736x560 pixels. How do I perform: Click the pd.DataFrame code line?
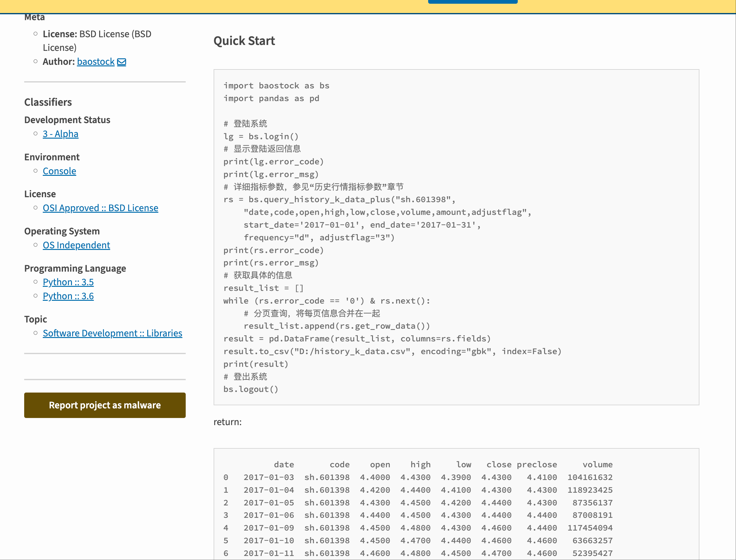point(357,339)
